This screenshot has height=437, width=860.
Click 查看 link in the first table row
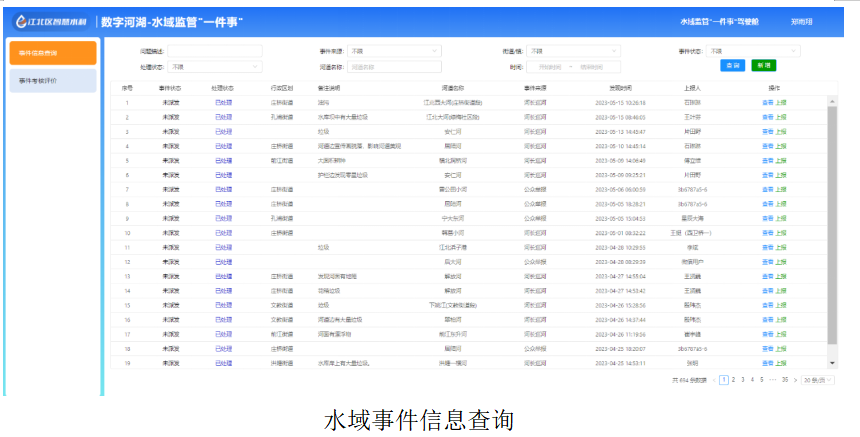[767, 102]
